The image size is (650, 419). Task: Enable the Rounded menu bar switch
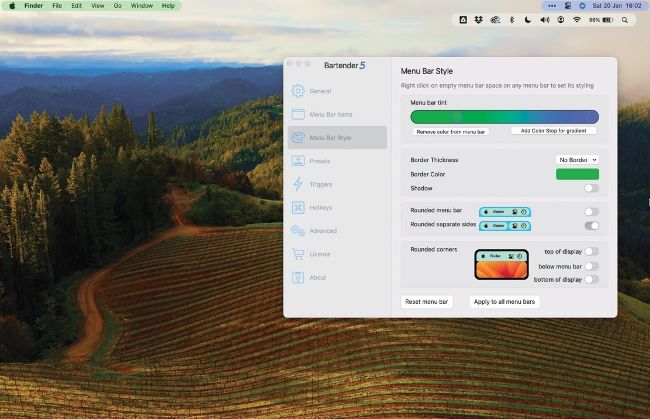pyautogui.click(x=592, y=212)
